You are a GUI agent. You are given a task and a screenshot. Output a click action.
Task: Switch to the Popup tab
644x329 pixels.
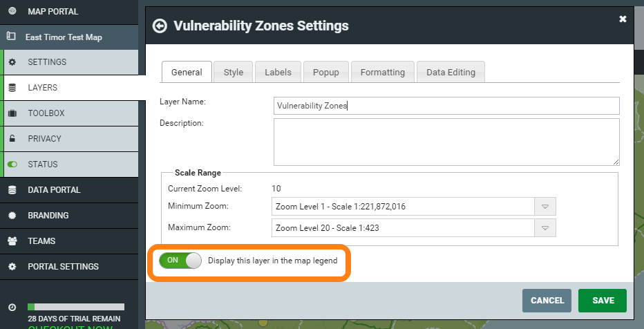click(326, 73)
